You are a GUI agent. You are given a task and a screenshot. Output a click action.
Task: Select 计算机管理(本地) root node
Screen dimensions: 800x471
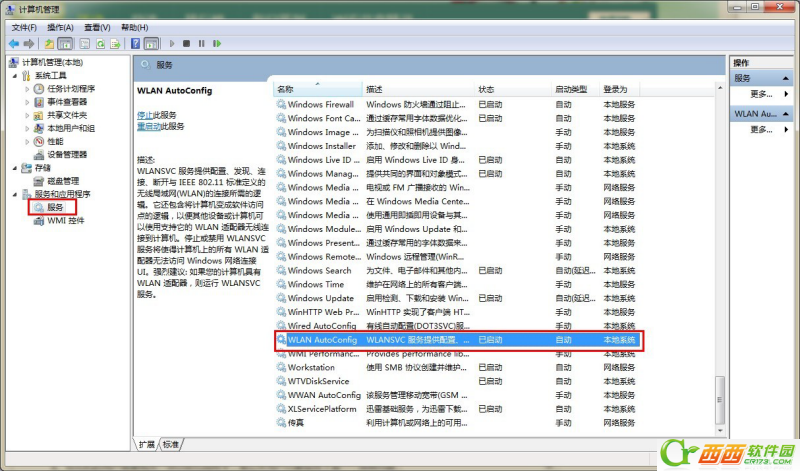tap(52, 62)
